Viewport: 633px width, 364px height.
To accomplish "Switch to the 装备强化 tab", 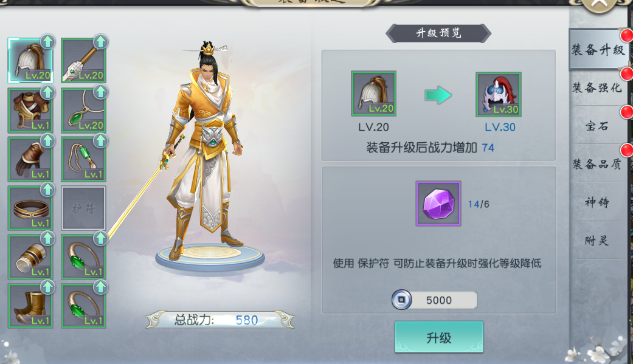I will pyautogui.click(x=598, y=88).
